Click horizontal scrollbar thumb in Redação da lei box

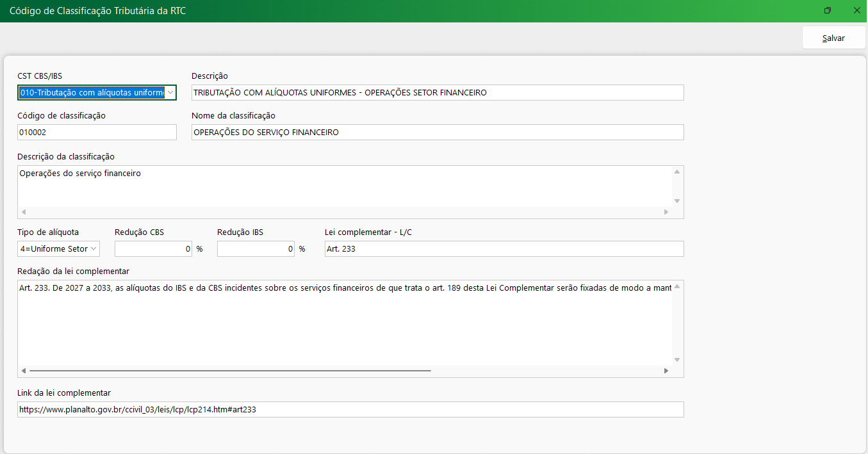pyautogui.click(x=230, y=371)
